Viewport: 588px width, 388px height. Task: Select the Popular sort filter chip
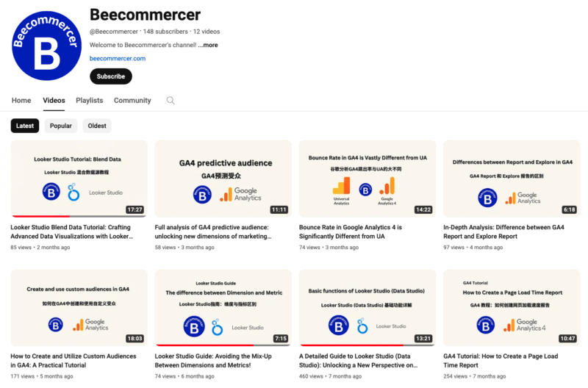click(x=61, y=126)
